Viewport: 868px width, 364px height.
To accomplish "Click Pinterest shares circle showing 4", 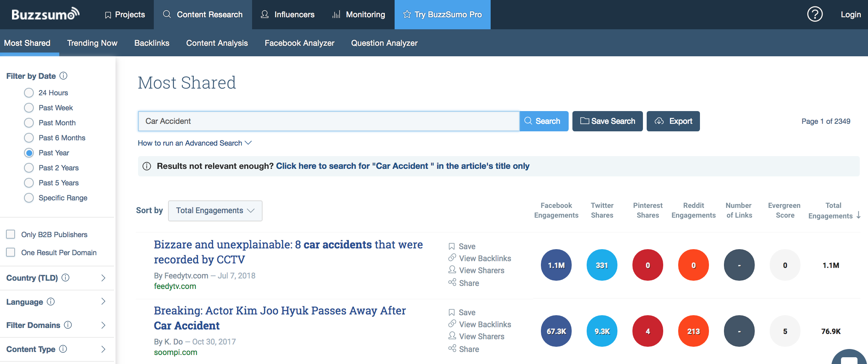I will [648, 331].
